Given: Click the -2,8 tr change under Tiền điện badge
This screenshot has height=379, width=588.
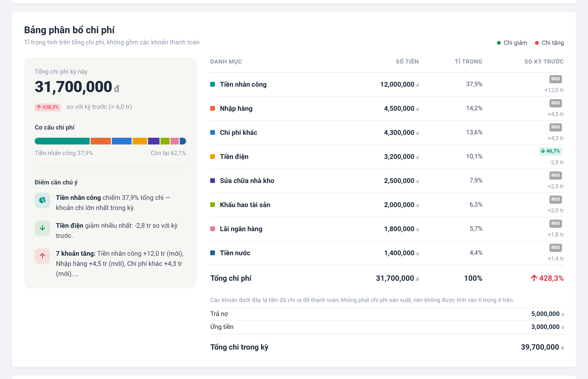Looking at the screenshot, I should pos(556,163).
